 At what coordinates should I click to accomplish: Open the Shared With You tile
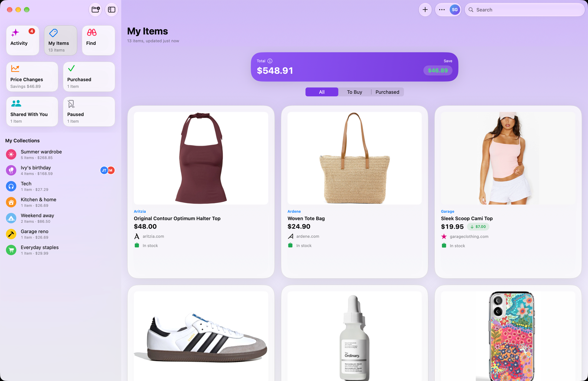click(x=32, y=112)
